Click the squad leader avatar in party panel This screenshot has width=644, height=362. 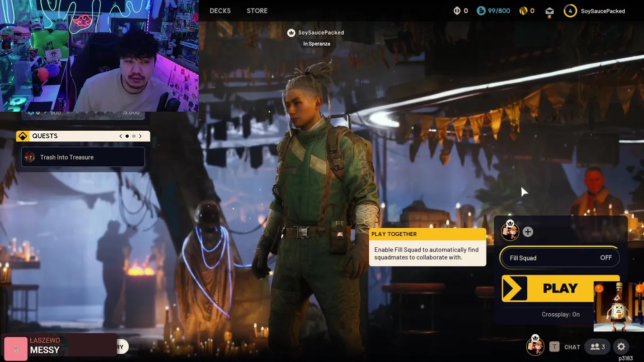[510, 231]
